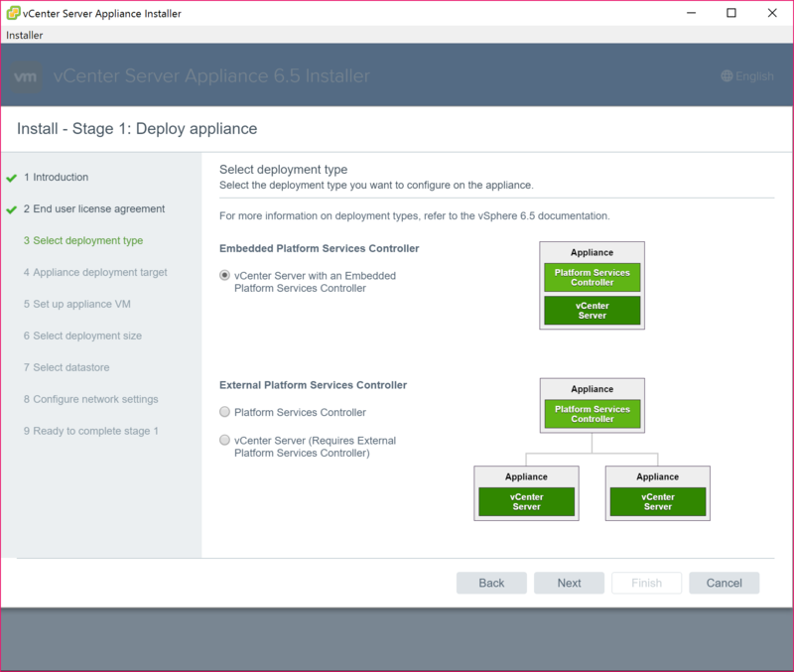The width and height of the screenshot is (794, 672).
Task: Click the right vCenter Server appliance diagram block
Action: [657, 501]
